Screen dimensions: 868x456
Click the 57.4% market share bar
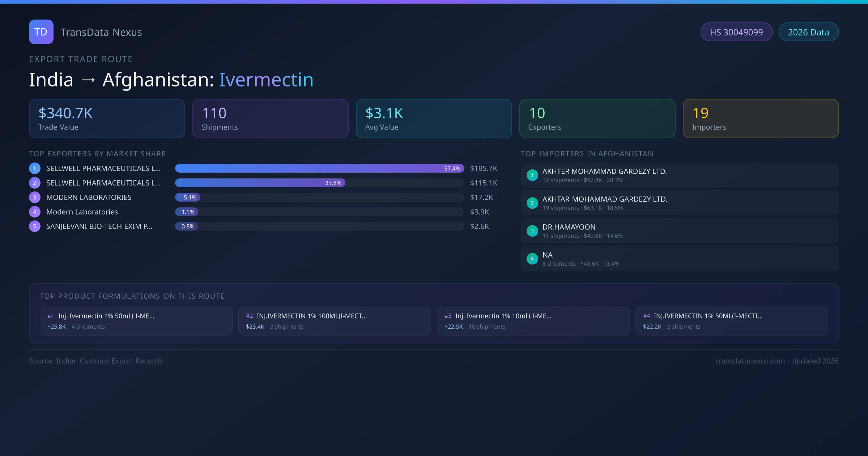(x=319, y=168)
